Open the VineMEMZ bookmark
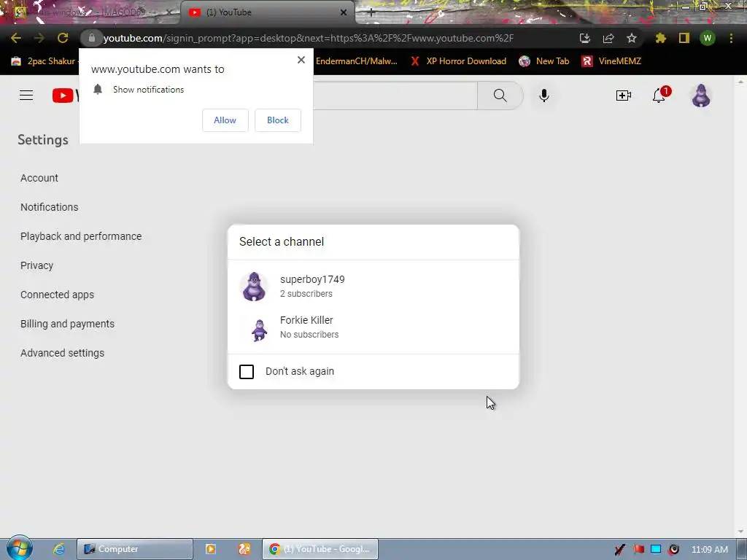This screenshot has height=560, width=747. (x=611, y=61)
